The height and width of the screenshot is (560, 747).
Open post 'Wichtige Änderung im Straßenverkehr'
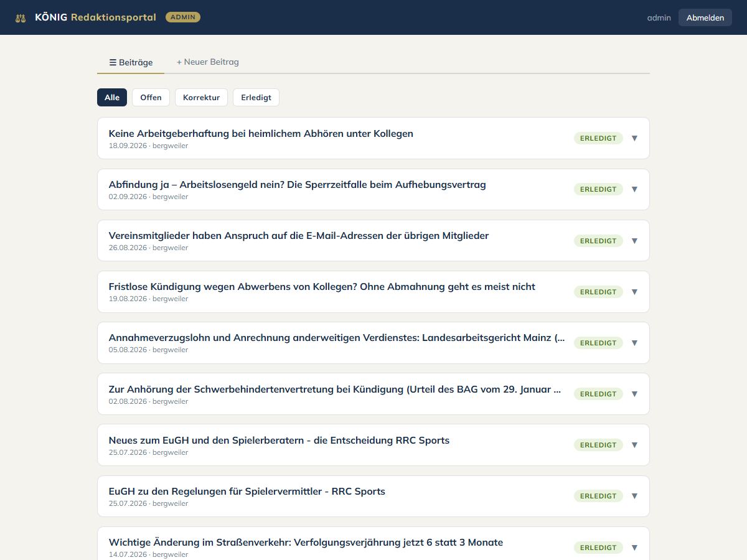[306, 542]
